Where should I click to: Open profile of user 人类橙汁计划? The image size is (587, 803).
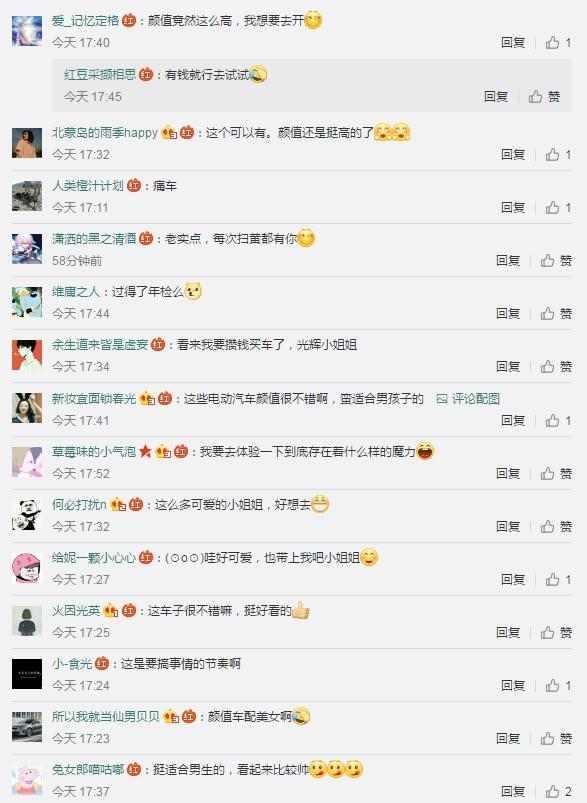[88, 185]
